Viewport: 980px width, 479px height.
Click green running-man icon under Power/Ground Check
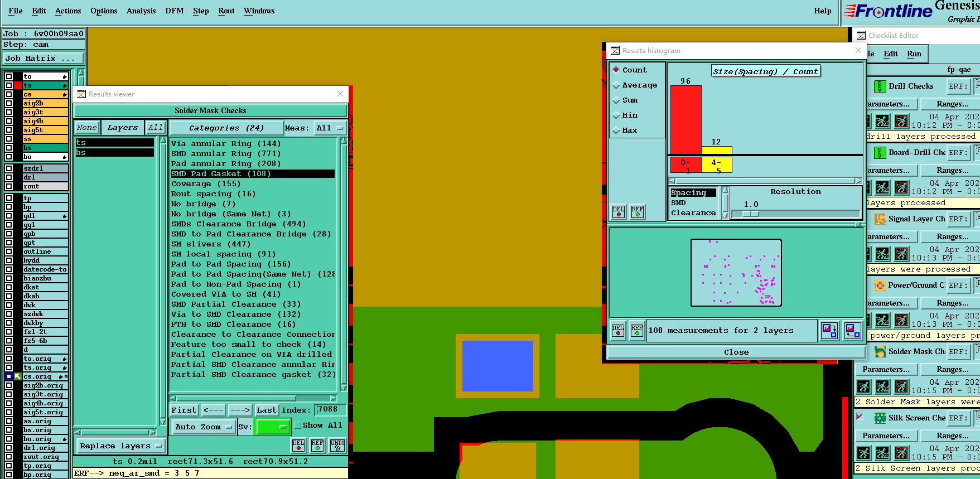882,320
